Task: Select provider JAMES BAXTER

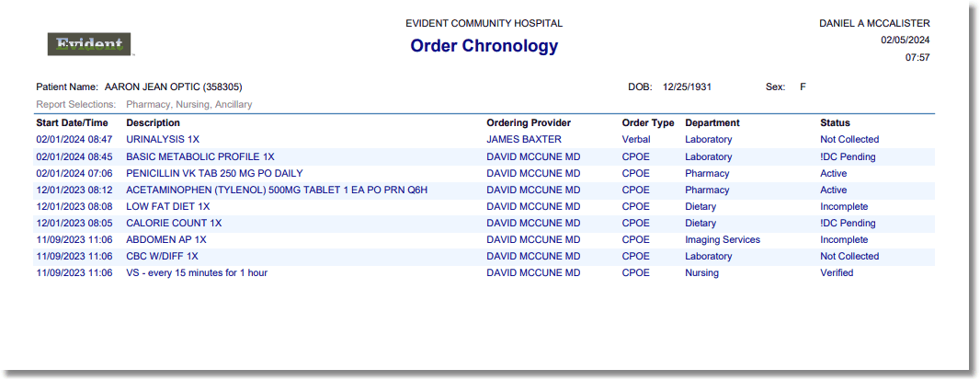Action: 523,140
